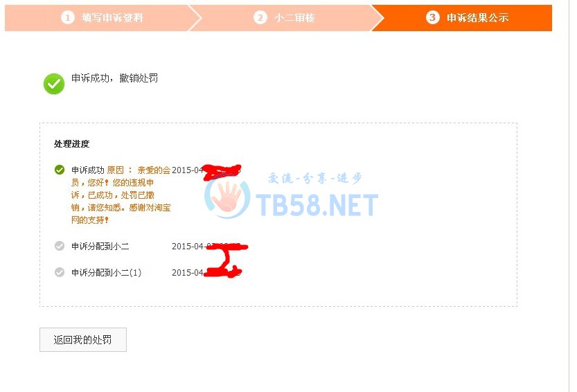Click the orange appeal reason message text

(x=121, y=195)
